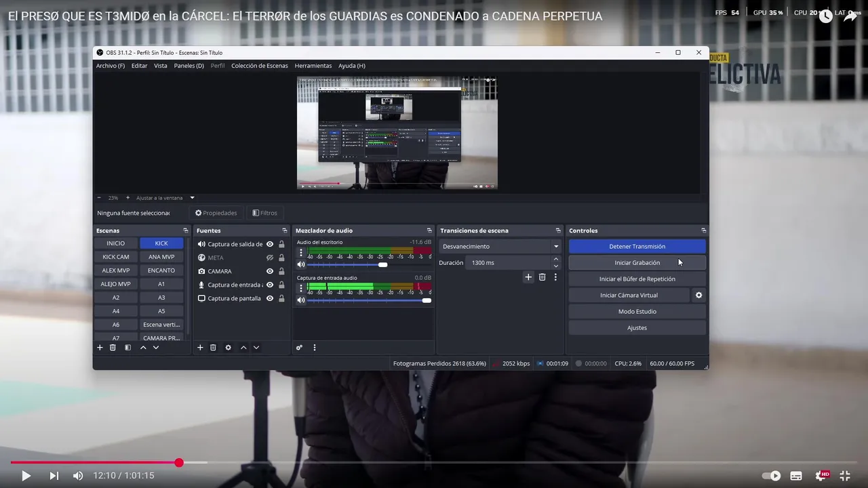Screen dimensions: 868x488
Task: Open Captura de entrada audio three-dot options
Action: (x=301, y=288)
